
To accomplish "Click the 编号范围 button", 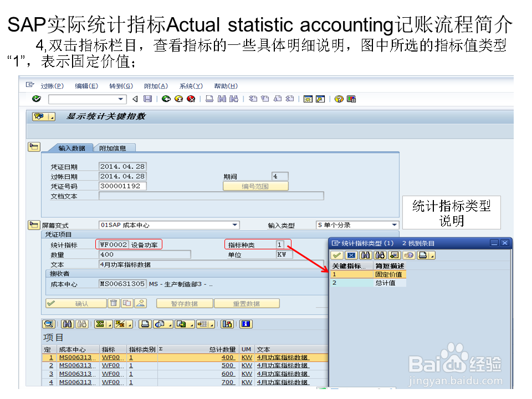I will click(255, 186).
